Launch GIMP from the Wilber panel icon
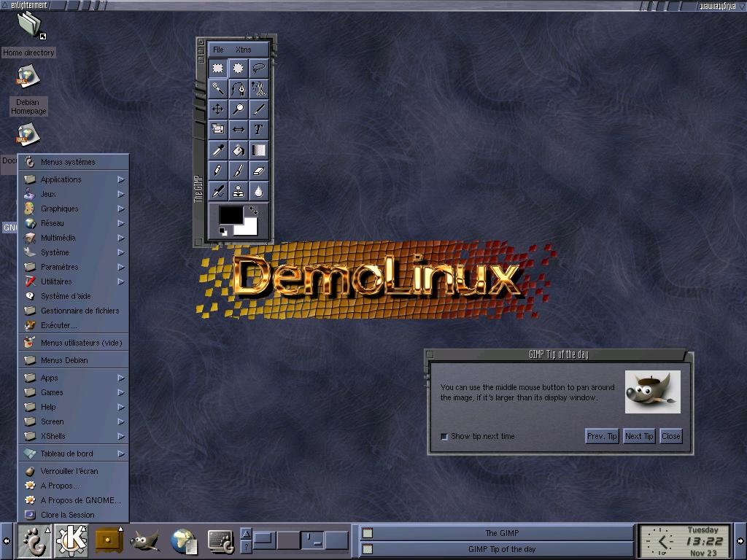 click(145, 542)
